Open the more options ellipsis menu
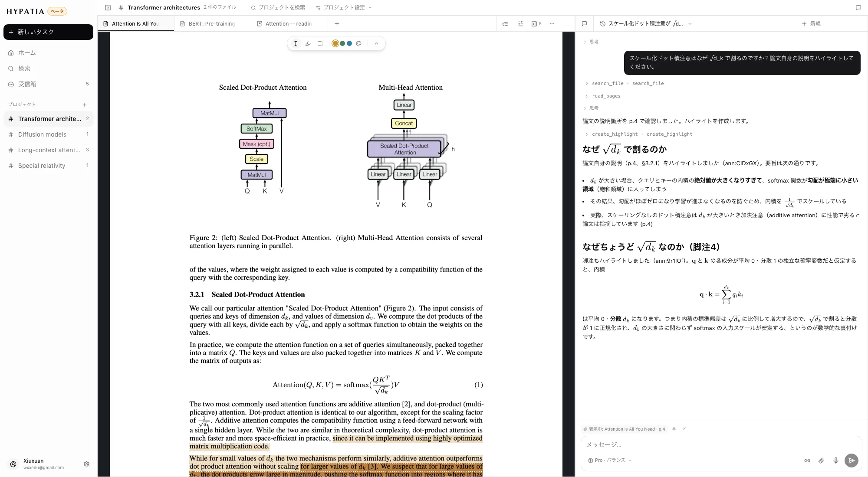This screenshot has width=868, height=477. tap(552, 24)
